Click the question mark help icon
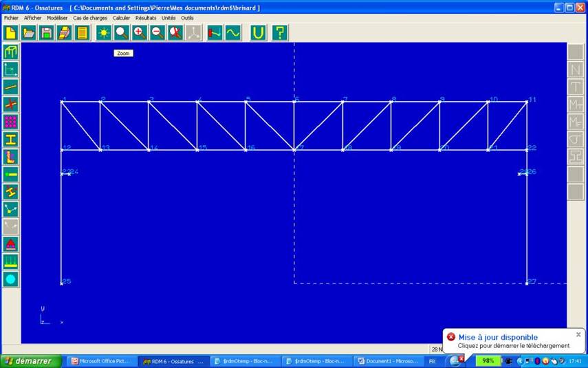The width and height of the screenshot is (588, 368). (x=279, y=32)
